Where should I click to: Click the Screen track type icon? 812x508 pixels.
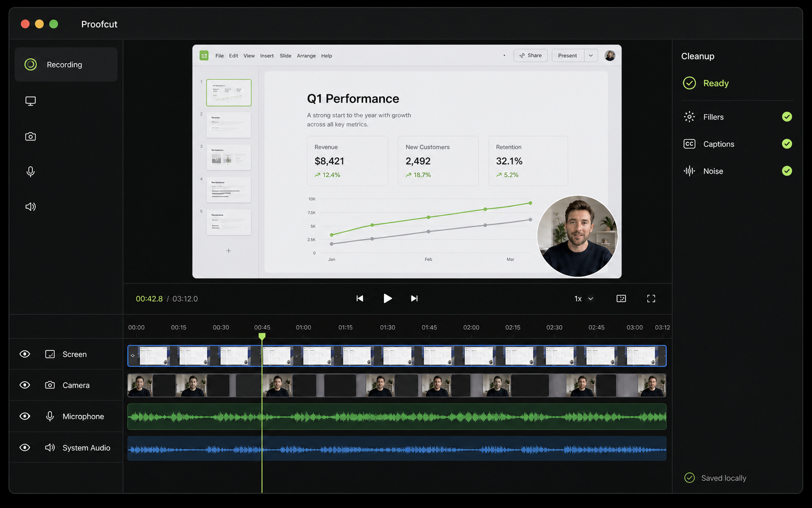coord(50,354)
